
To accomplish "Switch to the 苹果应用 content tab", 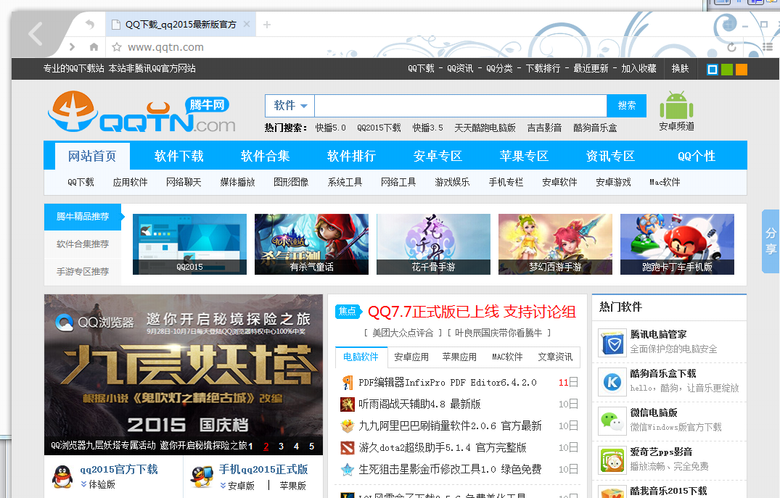I will [x=459, y=357].
